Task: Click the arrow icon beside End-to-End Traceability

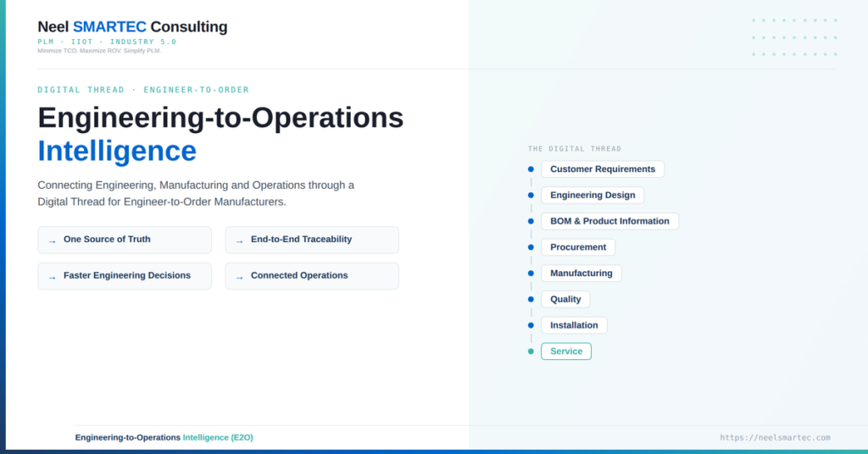Action: [x=239, y=241]
